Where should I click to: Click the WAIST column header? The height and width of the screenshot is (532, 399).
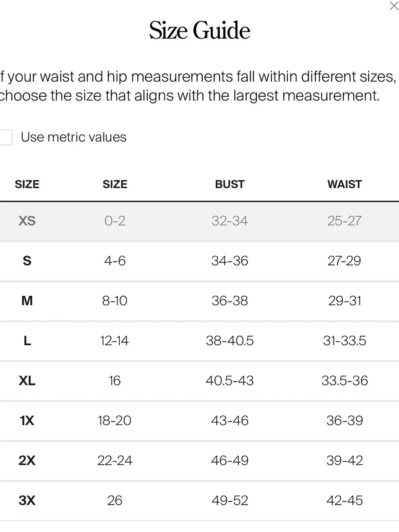[345, 184]
